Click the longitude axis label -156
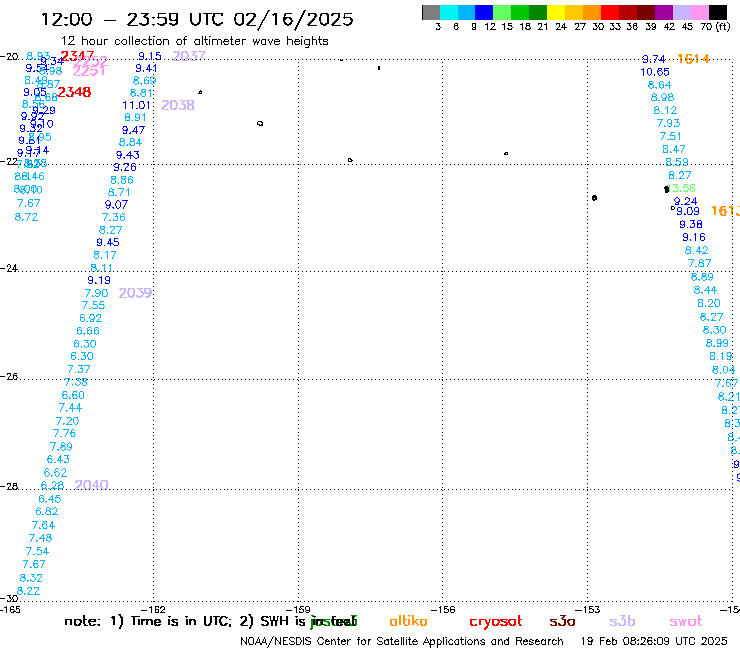740x650 pixels. 443,609
